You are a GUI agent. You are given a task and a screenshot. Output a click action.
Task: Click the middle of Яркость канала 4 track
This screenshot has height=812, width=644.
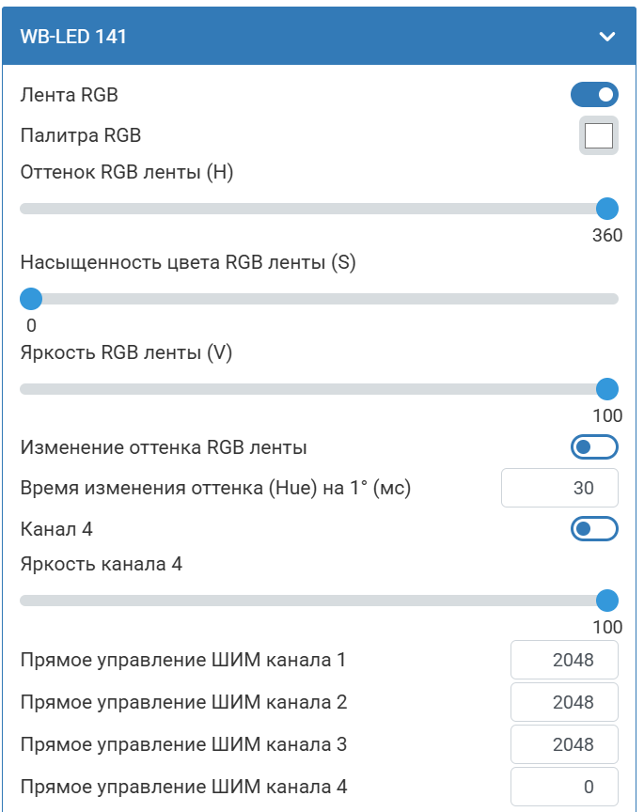point(320,601)
